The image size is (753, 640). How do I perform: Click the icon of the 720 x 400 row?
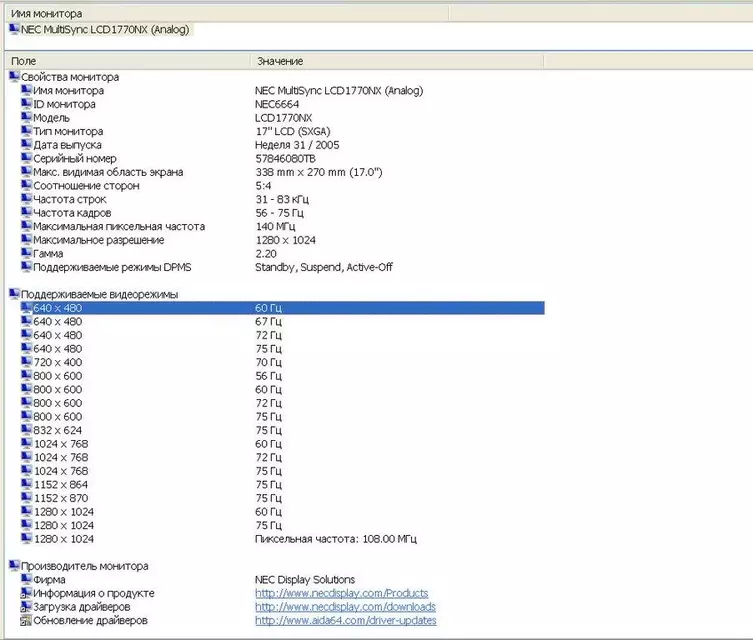point(26,362)
